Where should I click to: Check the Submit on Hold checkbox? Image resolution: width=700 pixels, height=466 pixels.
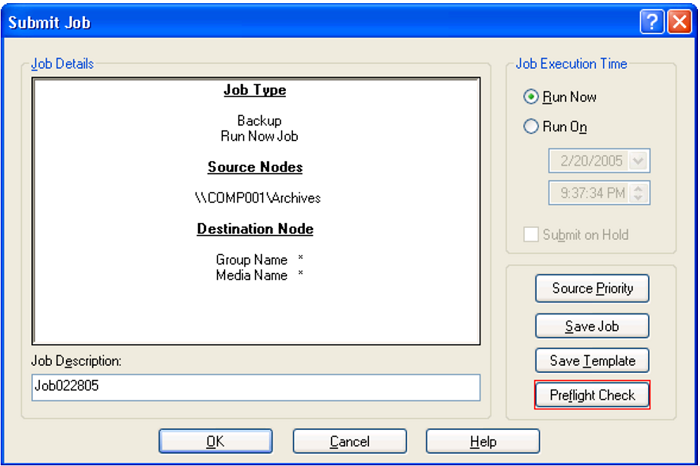[530, 234]
